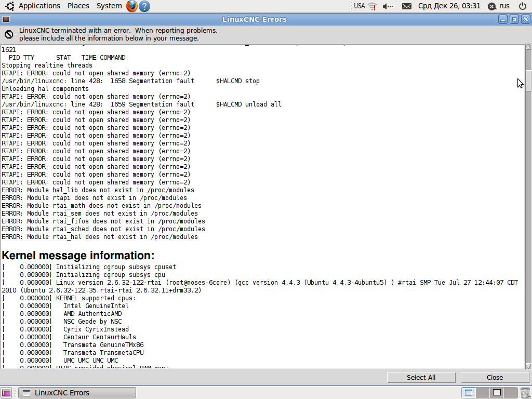Click the 'Initializing cgroup subsys cpu' line
The width and height of the screenshot is (532, 399).
click(x=84, y=274)
